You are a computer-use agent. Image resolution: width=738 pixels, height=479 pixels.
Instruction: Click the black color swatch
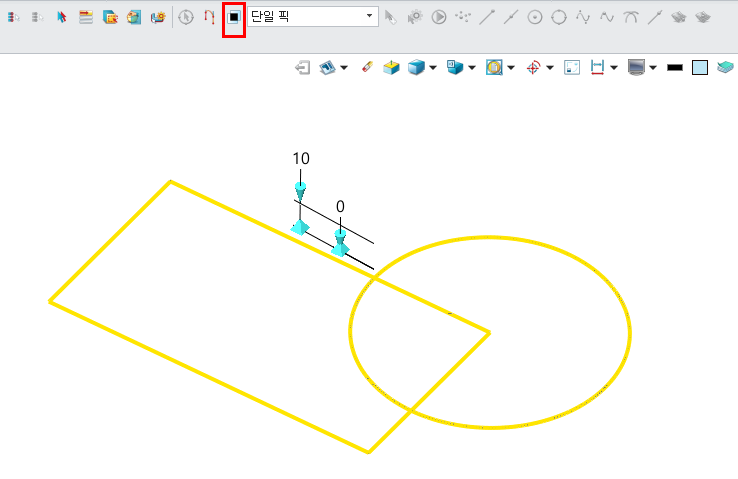(x=675, y=67)
